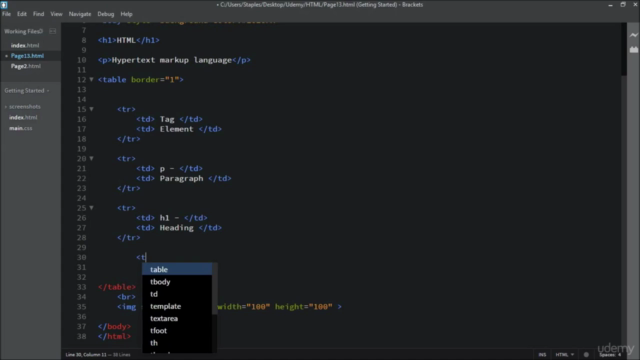
Task: Click the Working Files heading
Action: pyautogui.click(x=23, y=31)
